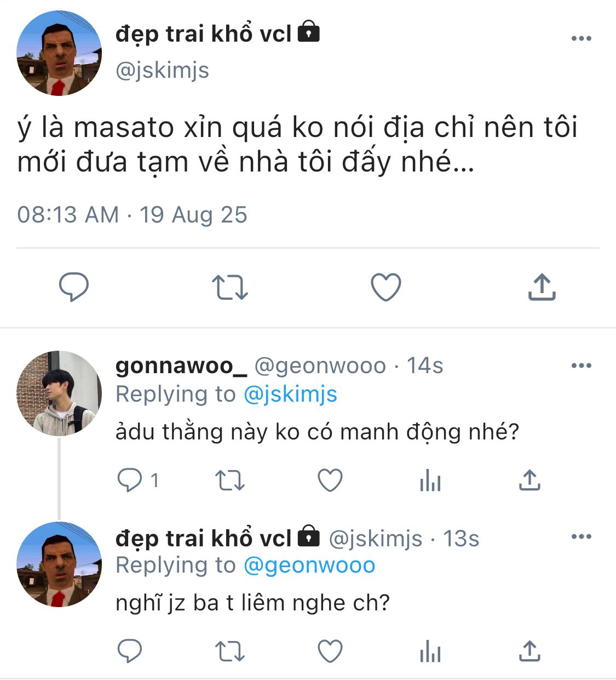Open more options on the last reply
The height and width of the screenshot is (680, 616).
click(x=581, y=536)
